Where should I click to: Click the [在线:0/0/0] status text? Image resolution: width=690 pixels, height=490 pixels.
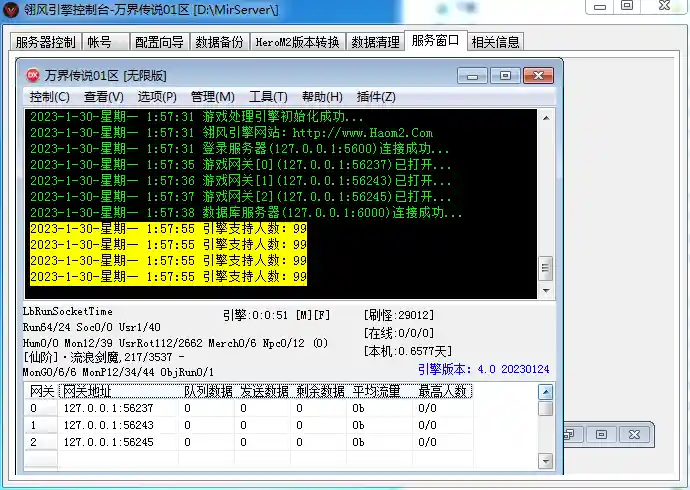[399, 333]
